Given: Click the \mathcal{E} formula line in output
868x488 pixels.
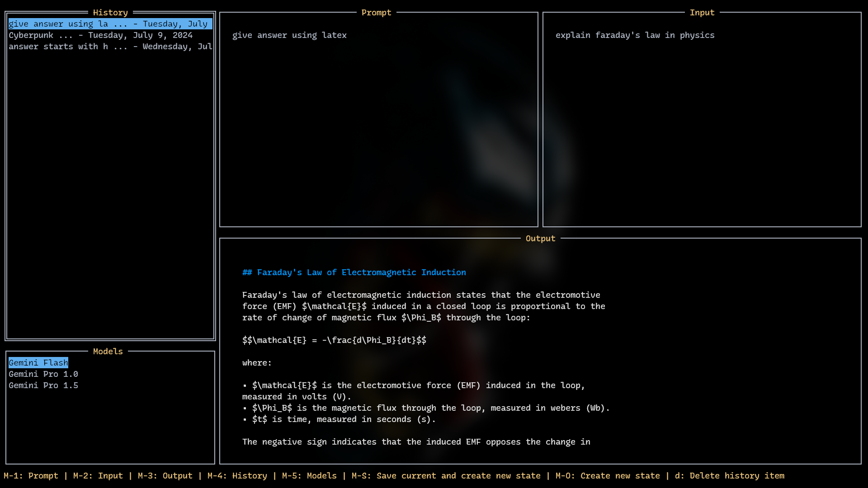Looking at the screenshot, I should click(334, 340).
